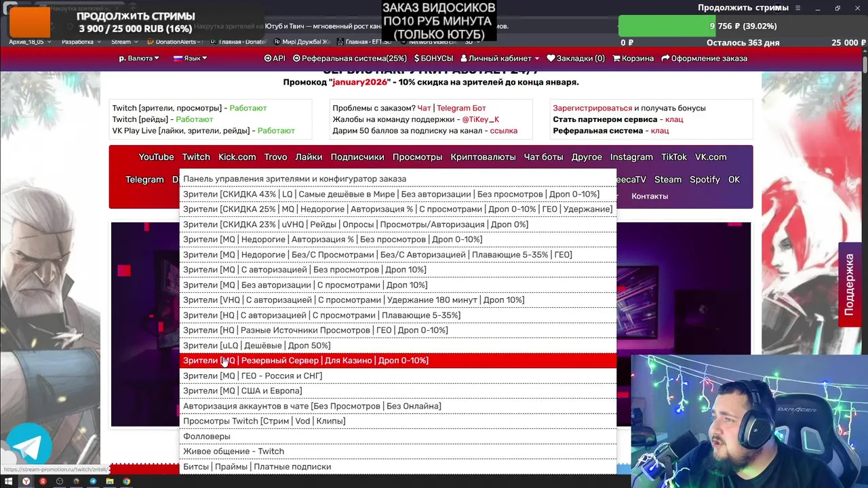Click the heart icon next to Закладки (0)

pyautogui.click(x=551, y=58)
